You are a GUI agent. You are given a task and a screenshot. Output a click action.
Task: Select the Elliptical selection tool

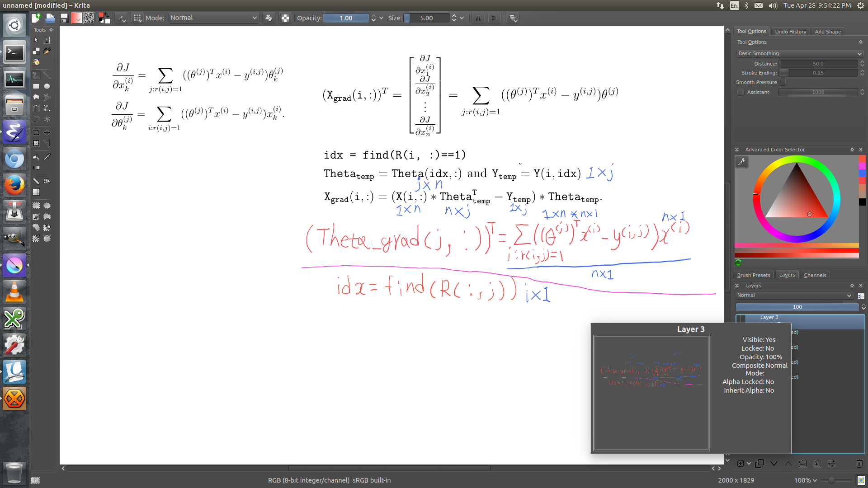pos(47,206)
